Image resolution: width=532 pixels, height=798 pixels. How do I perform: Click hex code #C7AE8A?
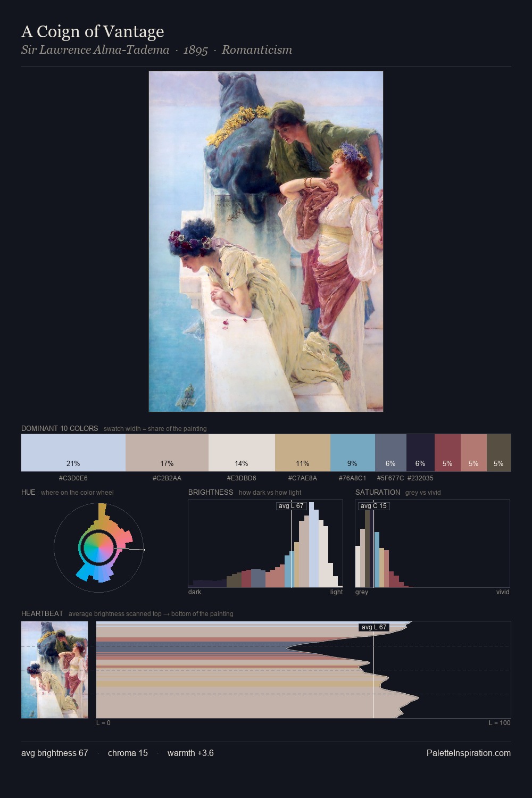(303, 478)
